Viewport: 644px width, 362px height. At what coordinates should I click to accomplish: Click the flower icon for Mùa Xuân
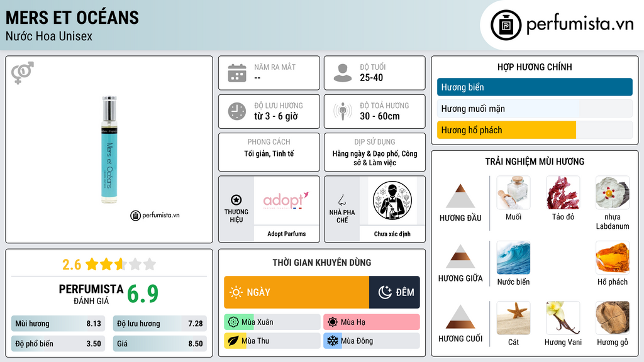233,322
